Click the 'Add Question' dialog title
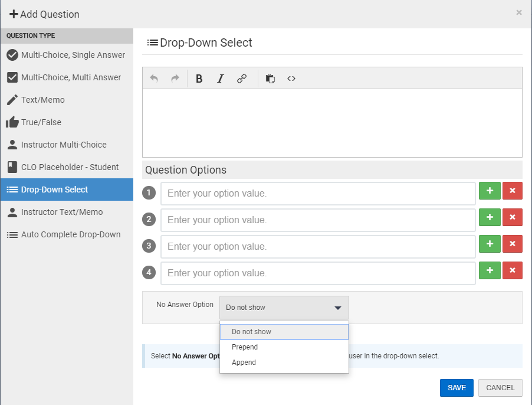 pos(50,14)
